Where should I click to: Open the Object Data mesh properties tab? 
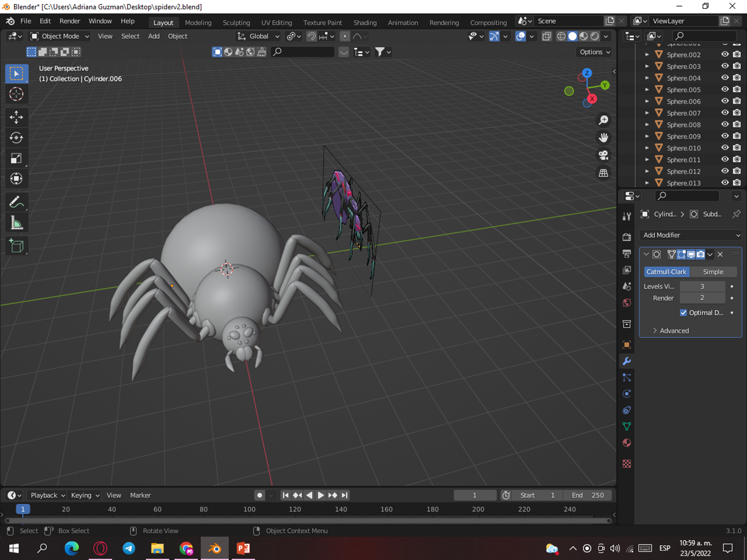(627, 427)
